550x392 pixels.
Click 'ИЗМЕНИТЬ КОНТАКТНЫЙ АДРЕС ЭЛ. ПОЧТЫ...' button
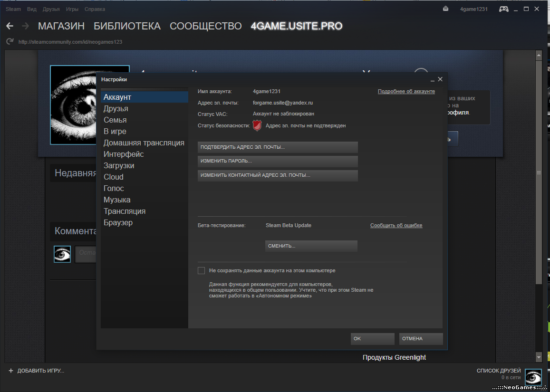point(278,175)
